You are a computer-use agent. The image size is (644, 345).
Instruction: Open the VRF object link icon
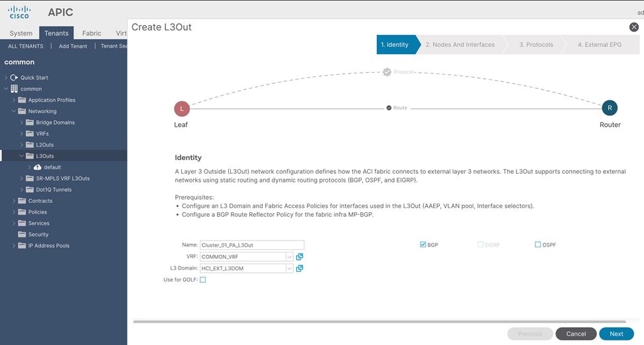tap(300, 256)
